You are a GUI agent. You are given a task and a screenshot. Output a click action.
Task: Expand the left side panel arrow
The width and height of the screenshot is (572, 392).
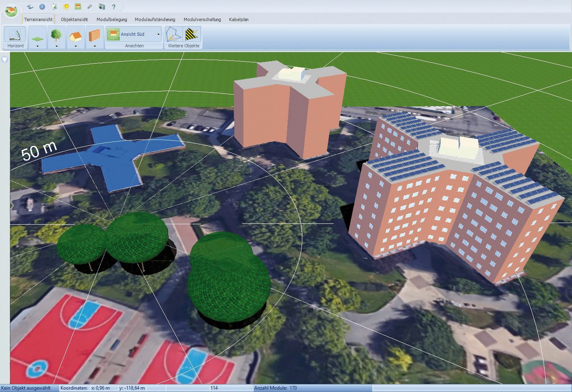coord(4,60)
